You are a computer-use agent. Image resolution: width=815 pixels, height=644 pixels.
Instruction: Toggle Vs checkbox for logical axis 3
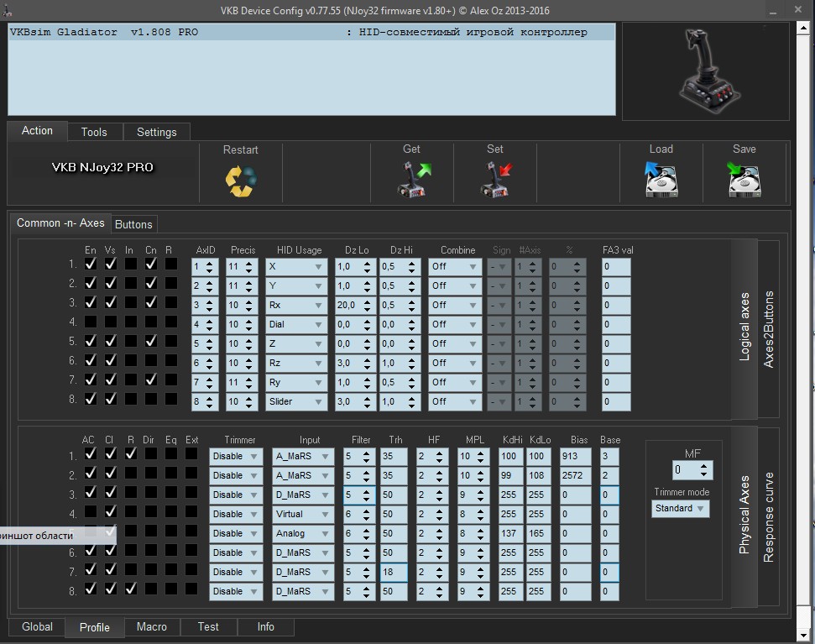click(110, 302)
